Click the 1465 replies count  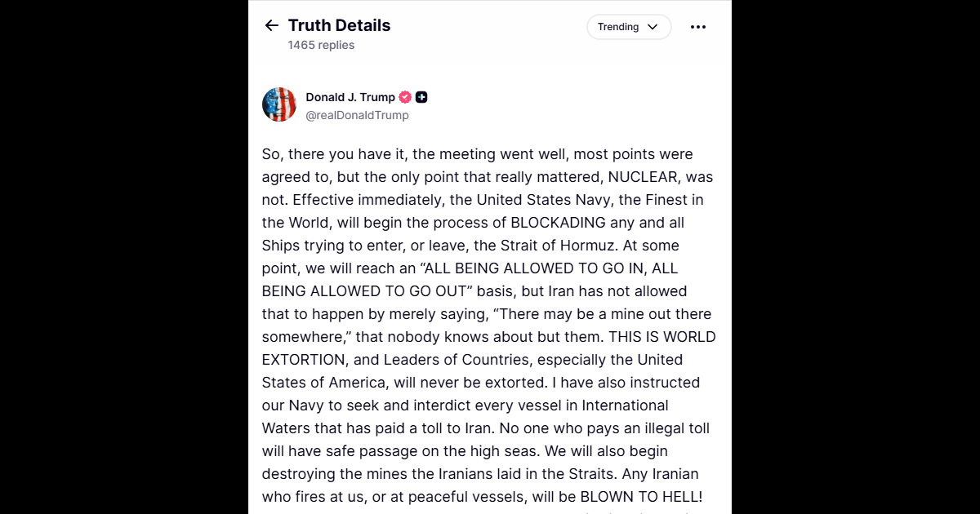321,46
